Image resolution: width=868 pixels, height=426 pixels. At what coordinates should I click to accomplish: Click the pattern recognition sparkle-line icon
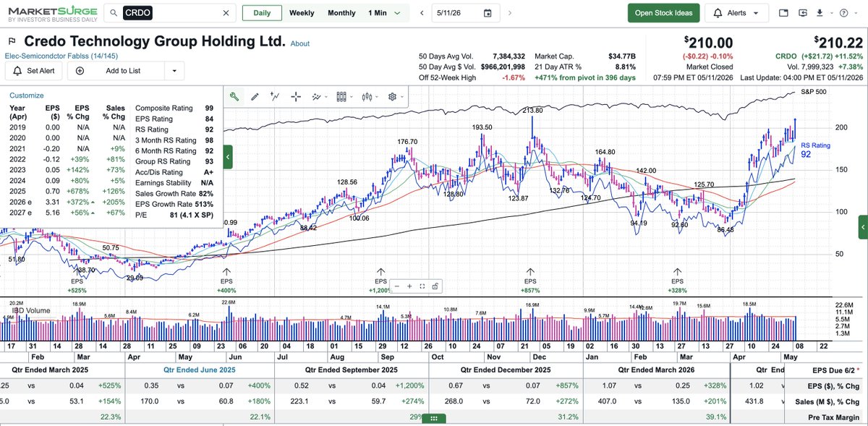coord(316,96)
